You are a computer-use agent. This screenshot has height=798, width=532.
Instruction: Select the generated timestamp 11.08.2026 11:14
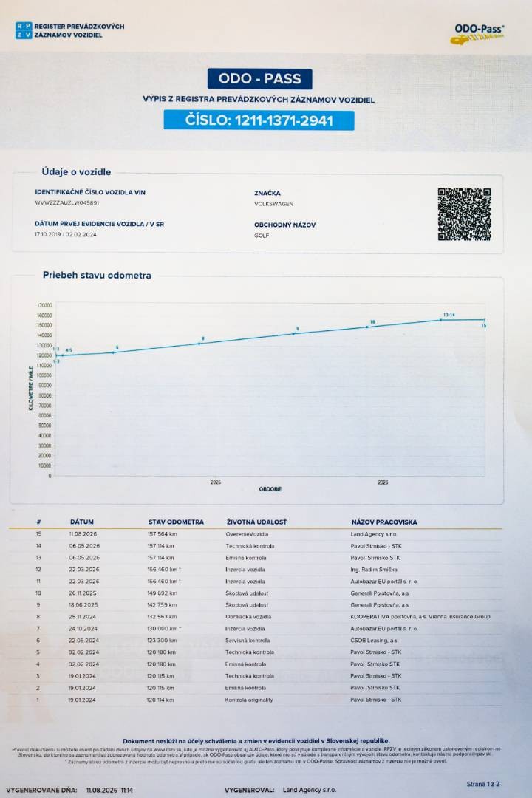pos(109,791)
